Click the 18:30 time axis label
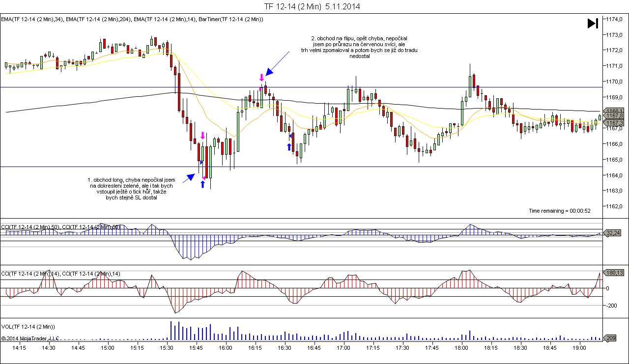Viewport: 629px width, 364px height. coord(520,348)
